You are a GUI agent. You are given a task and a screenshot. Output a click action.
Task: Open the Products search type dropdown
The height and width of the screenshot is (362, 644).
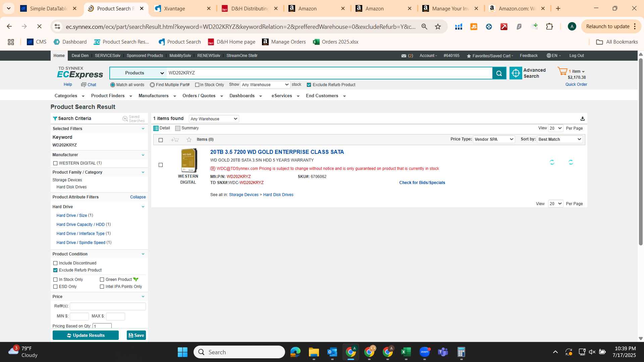click(138, 73)
